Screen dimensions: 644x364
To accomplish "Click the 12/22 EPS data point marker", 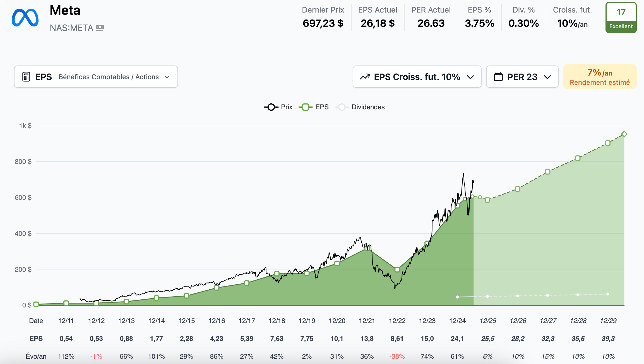I will pyautogui.click(x=397, y=270).
